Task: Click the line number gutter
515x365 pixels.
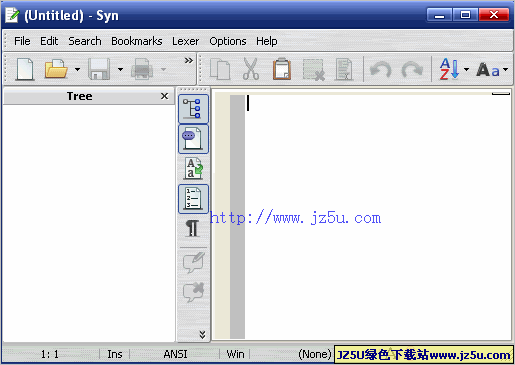Action: [237, 217]
